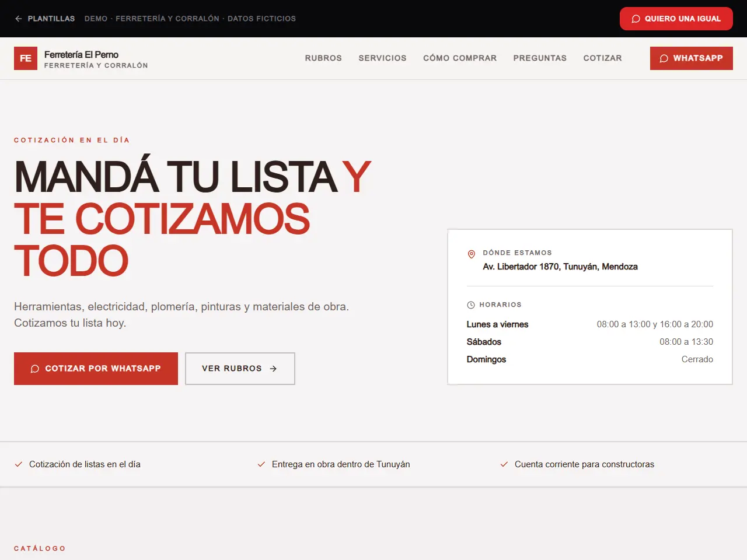This screenshot has width=747, height=560.
Task: Click the address 'Av. Libertador 1870, Tunuyán, Mendoza'
Action: (560, 267)
